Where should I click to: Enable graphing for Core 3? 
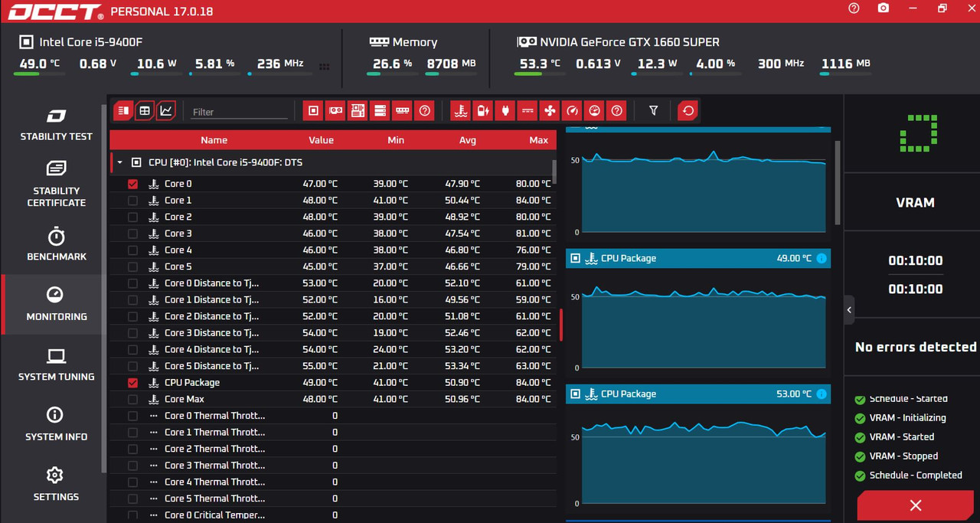coord(132,234)
